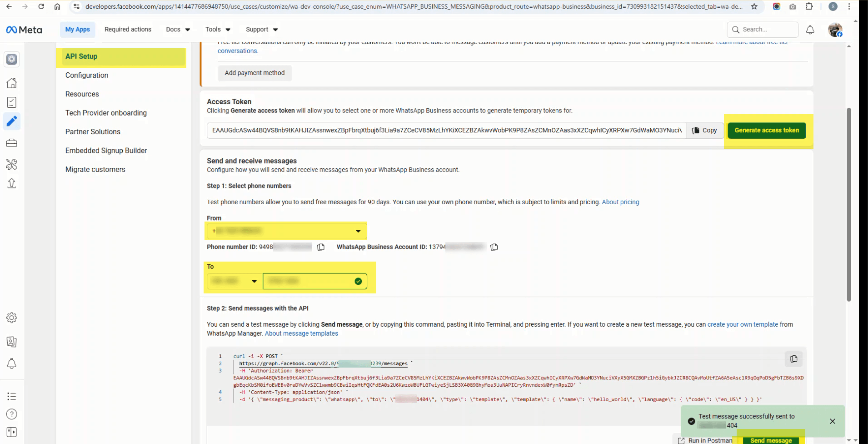Expand the Docs dropdown in top navigation
868x444 pixels.
[177, 29]
